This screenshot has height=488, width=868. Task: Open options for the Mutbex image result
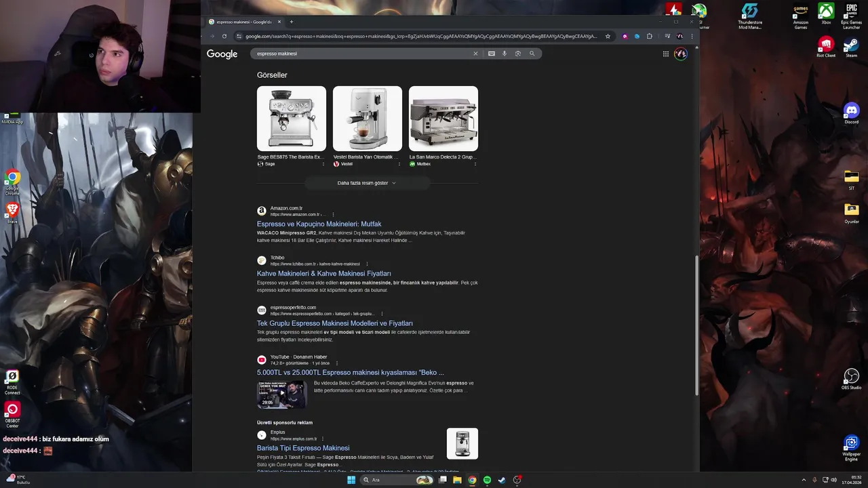tap(475, 164)
